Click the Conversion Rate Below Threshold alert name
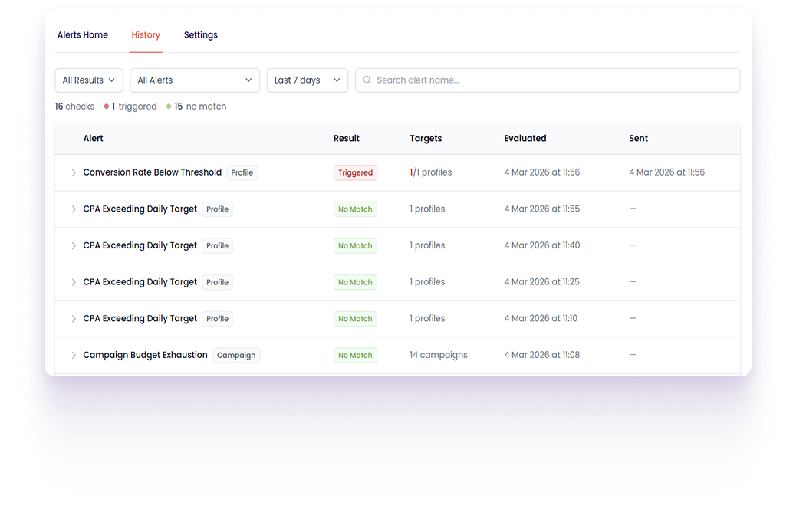The height and width of the screenshot is (532, 796). (x=152, y=172)
